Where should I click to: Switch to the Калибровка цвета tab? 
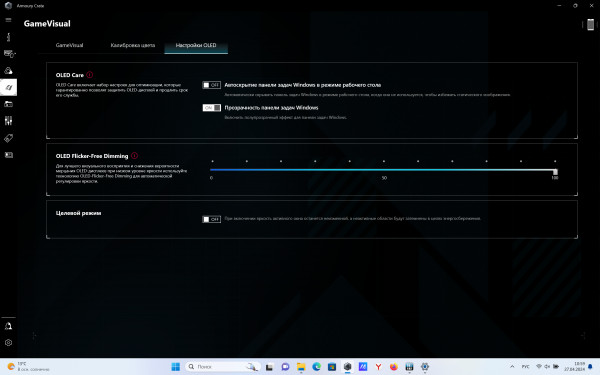click(133, 45)
